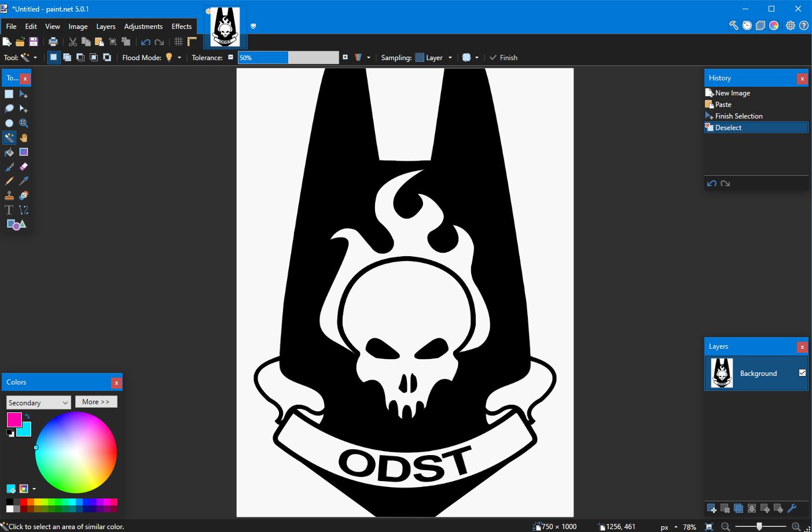Set selection mode to Replace
Screen dimensions: 812x532
(x=54, y=57)
